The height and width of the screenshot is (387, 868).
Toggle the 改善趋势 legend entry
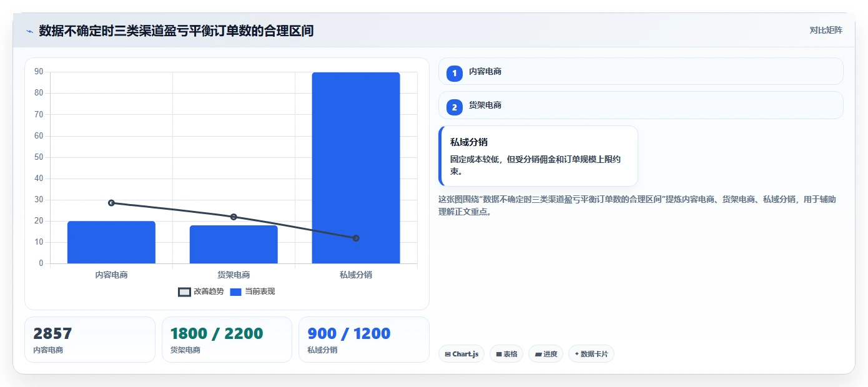201,291
